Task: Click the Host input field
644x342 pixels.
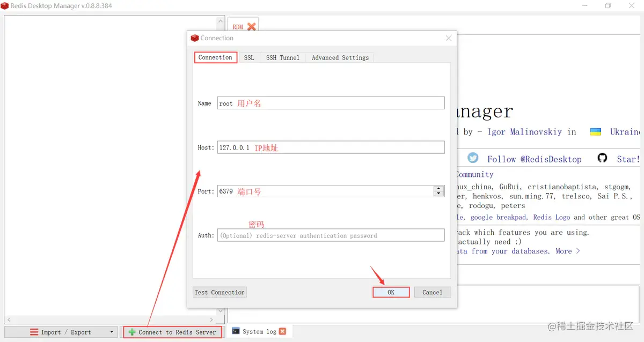Action: coord(331,147)
